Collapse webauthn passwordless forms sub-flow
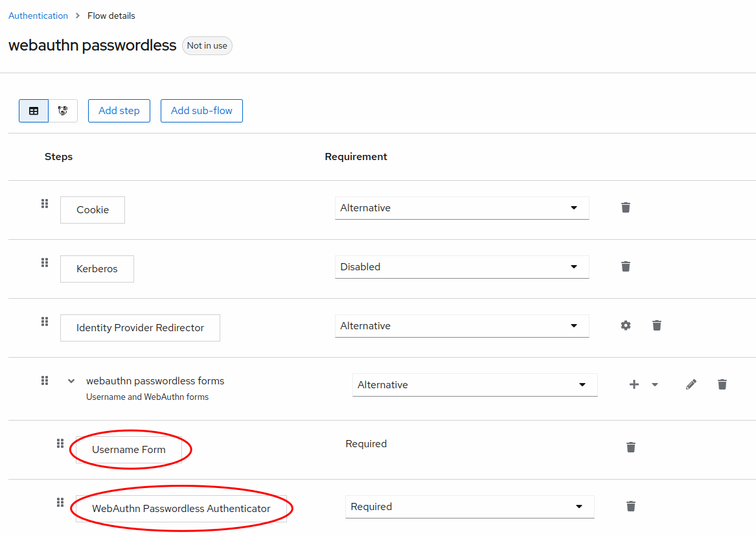This screenshot has height=536, width=756. point(71,381)
